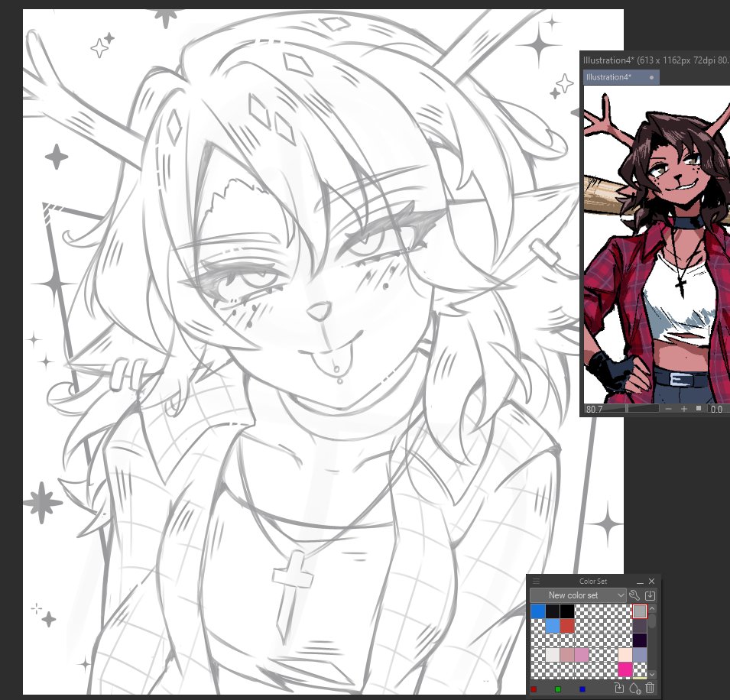The height and width of the screenshot is (700, 730).
Task: Click the reference character image
Action: [x=657, y=245]
